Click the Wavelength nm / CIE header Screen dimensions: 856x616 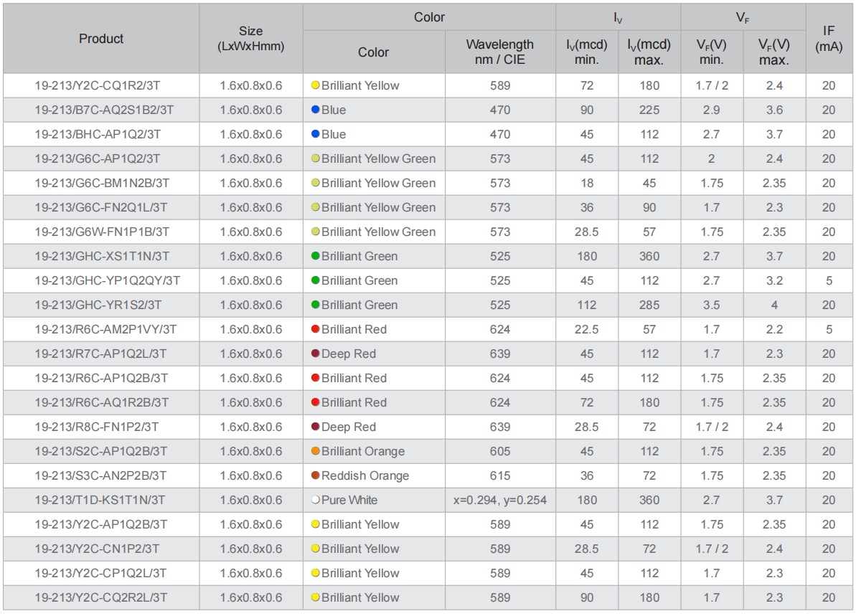click(x=500, y=52)
